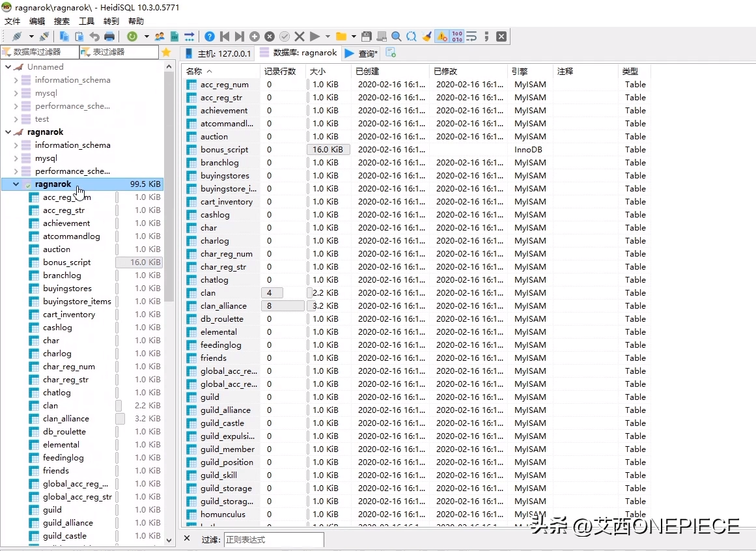This screenshot has width=756, height=551.
Task: Select the bonus_script table in the list
Action: 224,149
